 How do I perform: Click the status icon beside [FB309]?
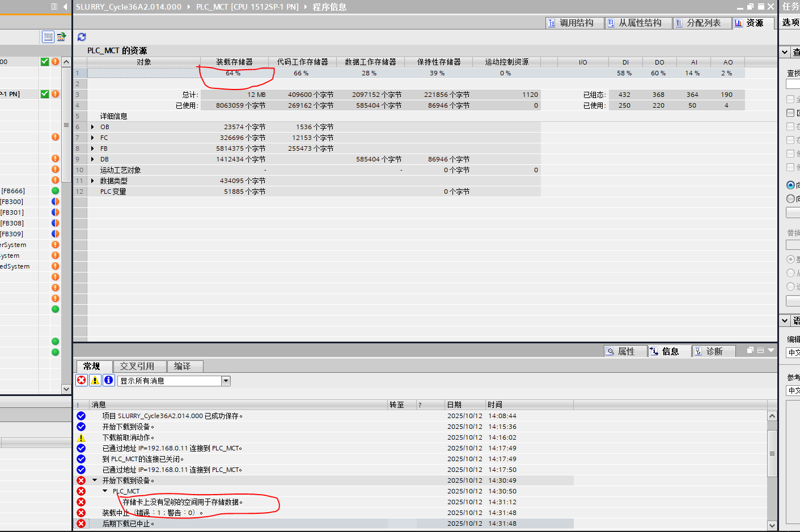tap(55, 234)
